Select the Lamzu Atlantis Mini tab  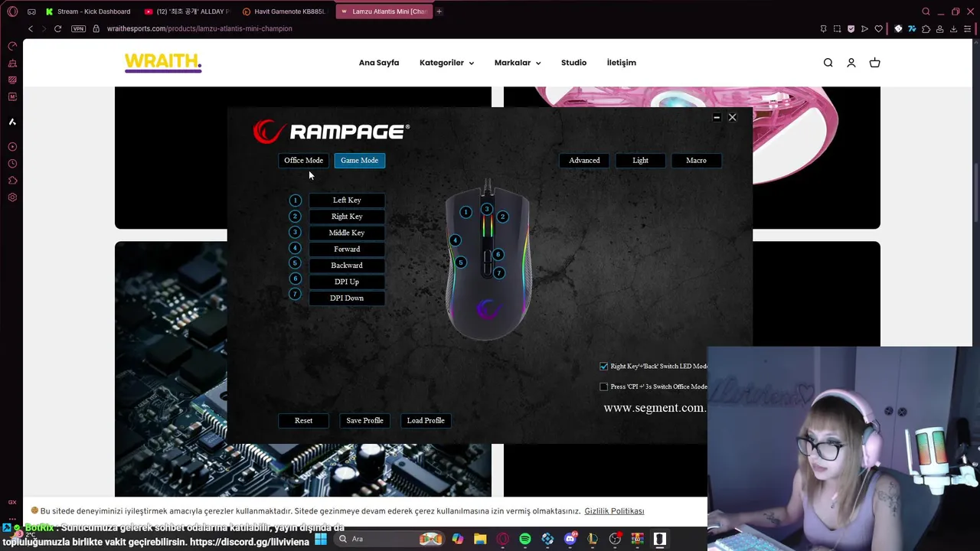coord(383,11)
